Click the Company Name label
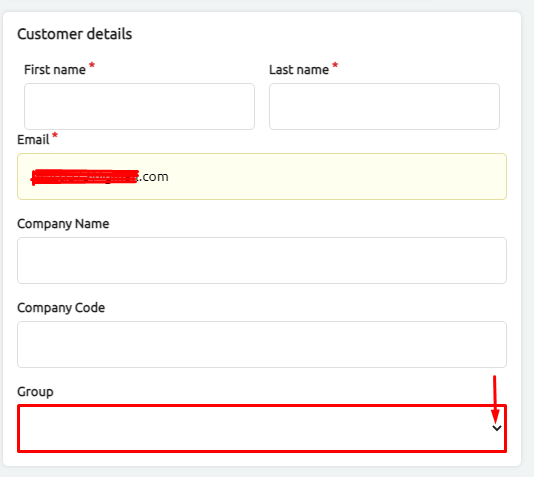The image size is (534, 477). click(63, 224)
